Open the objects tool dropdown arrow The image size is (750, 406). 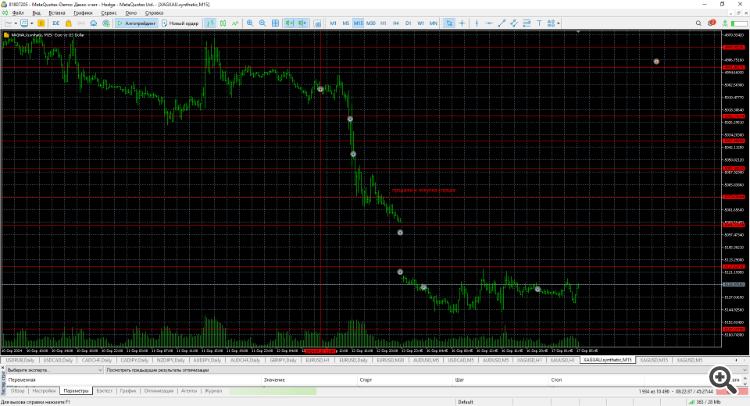coord(558,23)
